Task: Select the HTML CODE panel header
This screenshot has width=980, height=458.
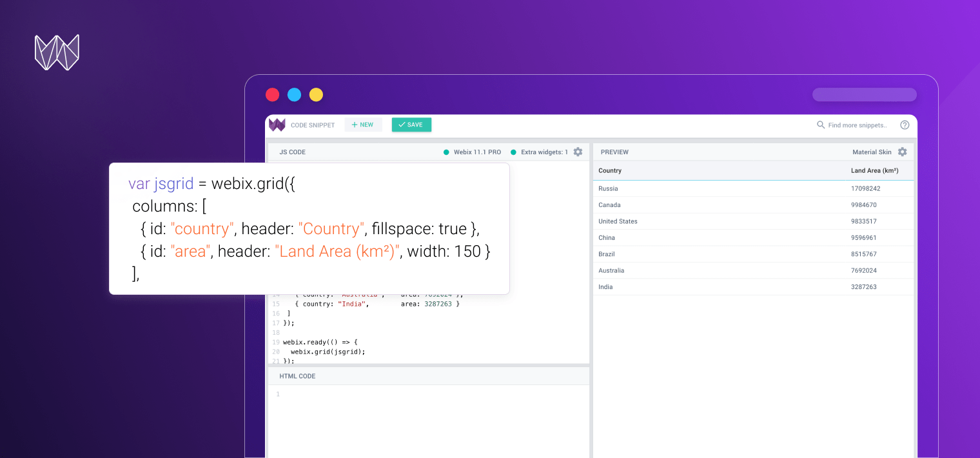Action: (297, 376)
